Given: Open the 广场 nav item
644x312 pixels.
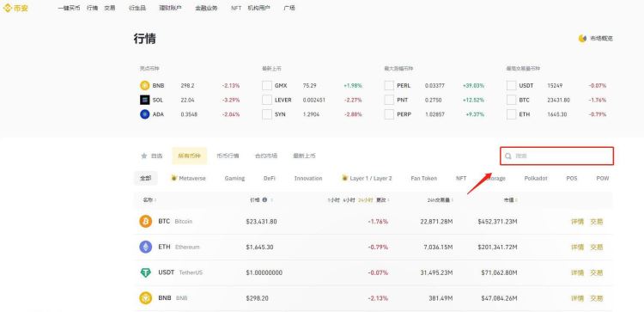Looking at the screenshot, I should 289,8.
